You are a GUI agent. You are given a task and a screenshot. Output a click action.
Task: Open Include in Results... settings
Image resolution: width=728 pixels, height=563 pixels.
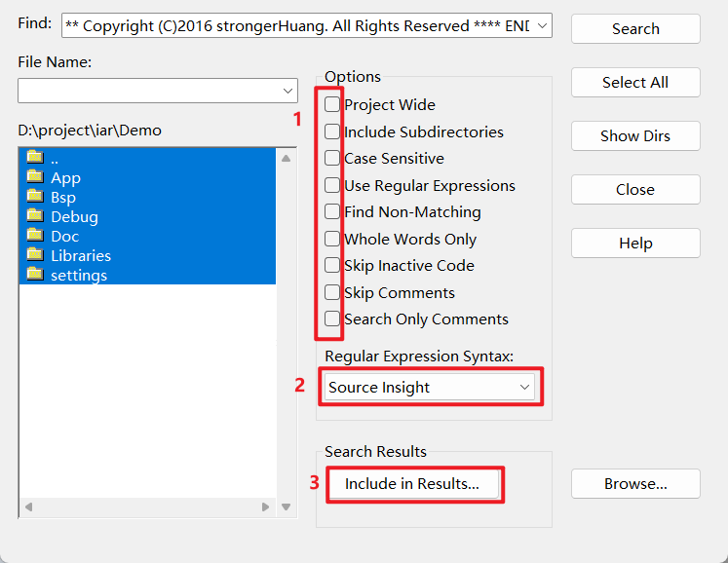coord(413,484)
